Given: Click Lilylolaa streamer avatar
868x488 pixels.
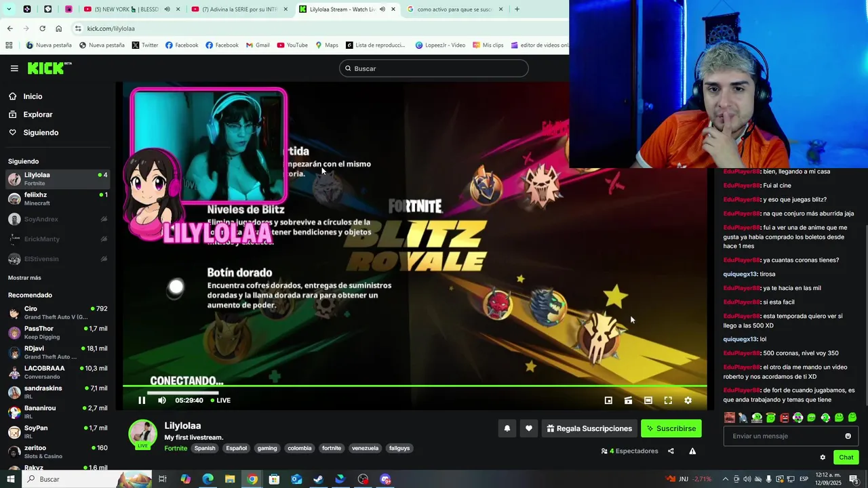Looking at the screenshot, I should [x=142, y=434].
